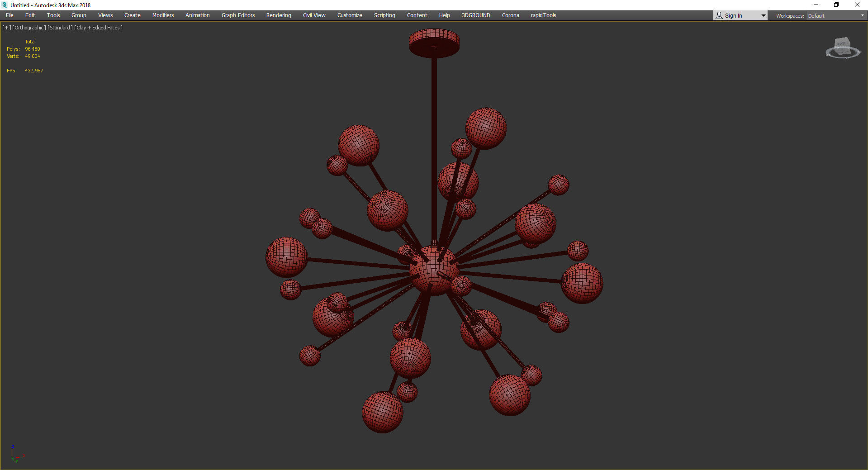Click the central hub sphere of chandelier
Viewport: 868px width, 470px height.
[434, 270]
